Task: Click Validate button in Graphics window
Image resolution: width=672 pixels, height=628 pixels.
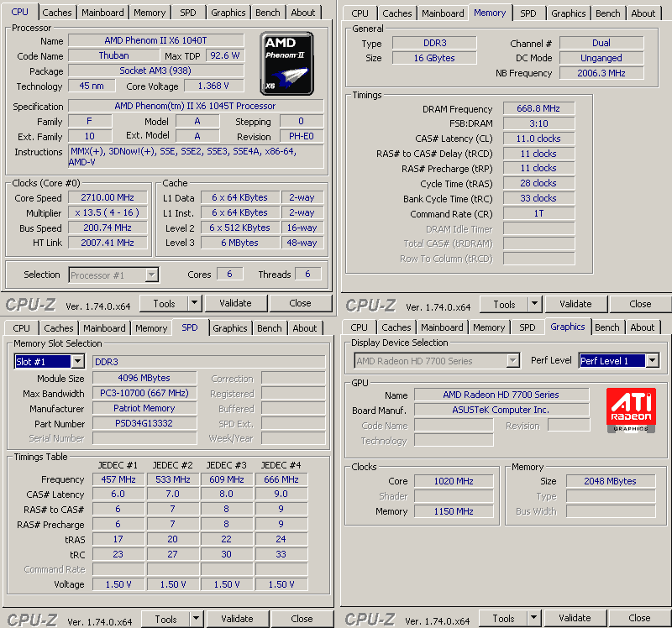Action: click(x=575, y=618)
